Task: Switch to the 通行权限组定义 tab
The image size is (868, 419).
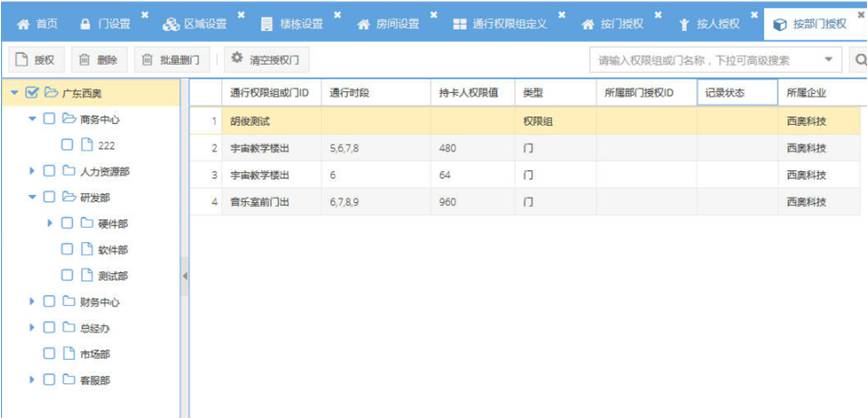Action: [x=500, y=24]
